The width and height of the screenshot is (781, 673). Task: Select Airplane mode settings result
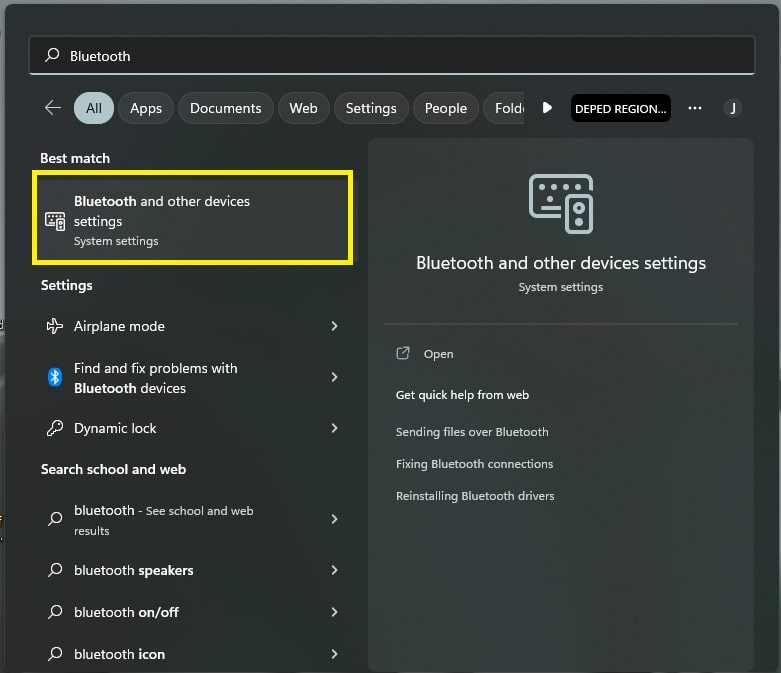pyautogui.click(x=192, y=326)
